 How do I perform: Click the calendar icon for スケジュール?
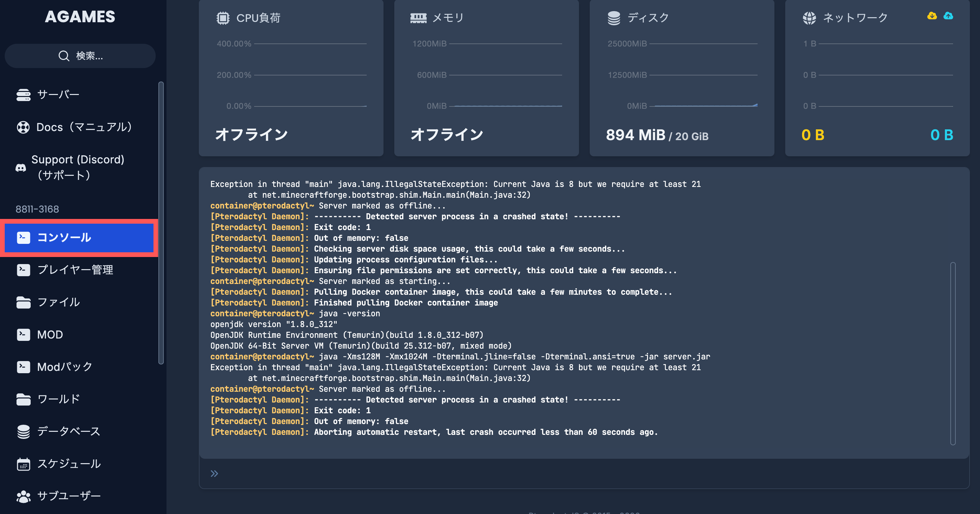(x=23, y=464)
